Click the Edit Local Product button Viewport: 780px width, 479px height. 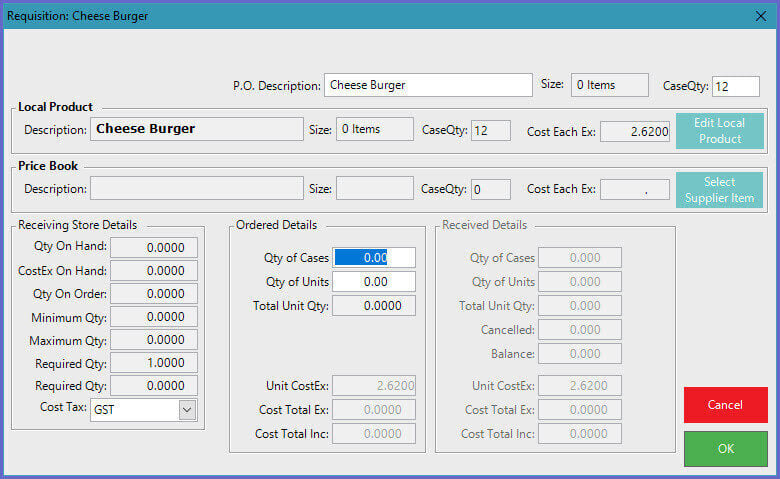point(719,131)
